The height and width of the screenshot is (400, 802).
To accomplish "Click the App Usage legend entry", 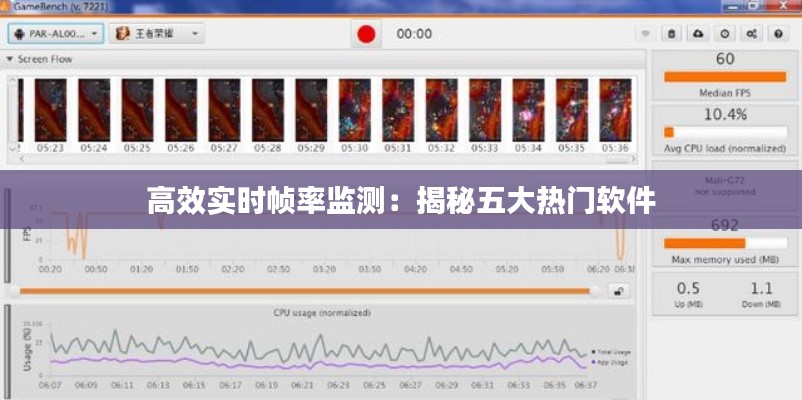I will click(x=609, y=362).
